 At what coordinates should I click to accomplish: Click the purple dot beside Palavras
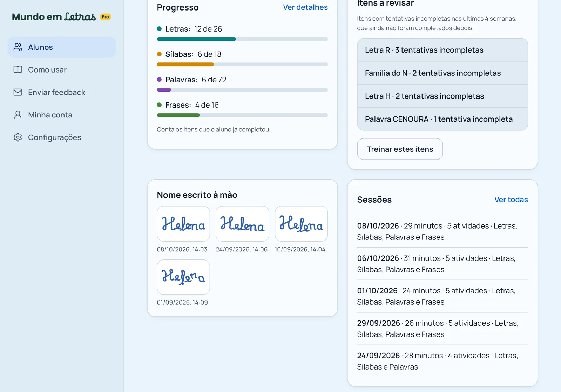click(159, 80)
